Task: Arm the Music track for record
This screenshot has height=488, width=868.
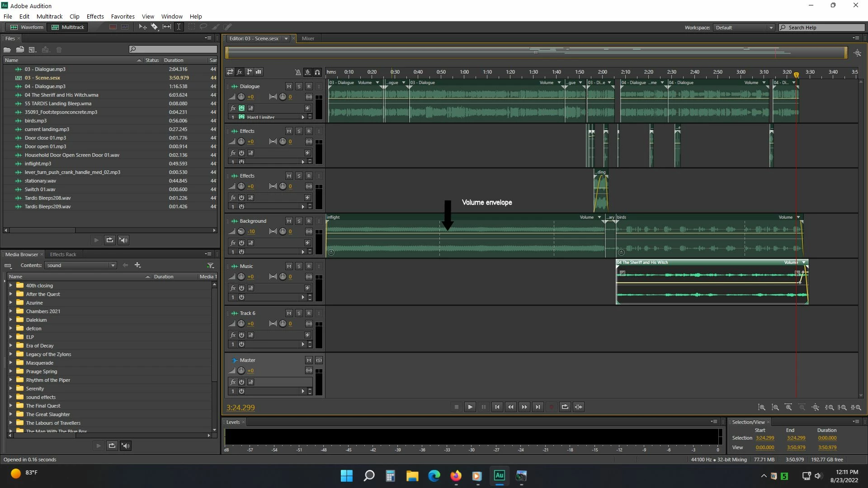Action: (309, 266)
